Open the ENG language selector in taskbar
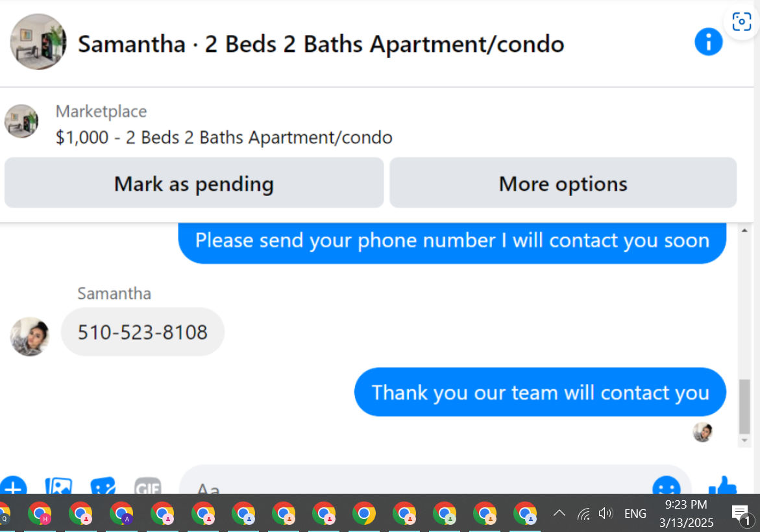Image resolution: width=760 pixels, height=532 pixels. pos(635,513)
